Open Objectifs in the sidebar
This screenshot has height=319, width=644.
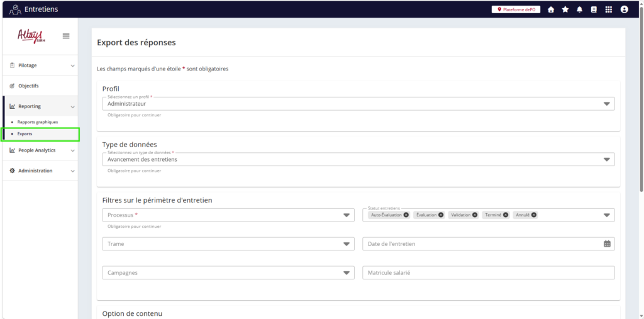click(x=28, y=86)
